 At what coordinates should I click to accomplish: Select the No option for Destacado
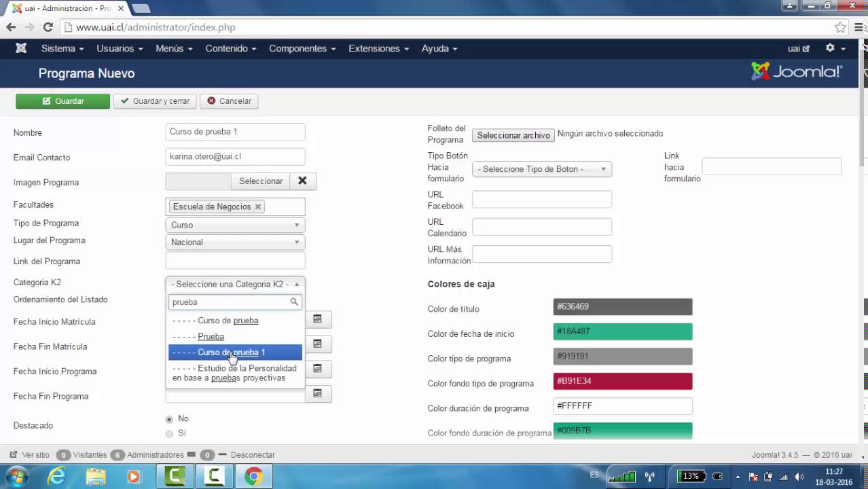point(169,419)
